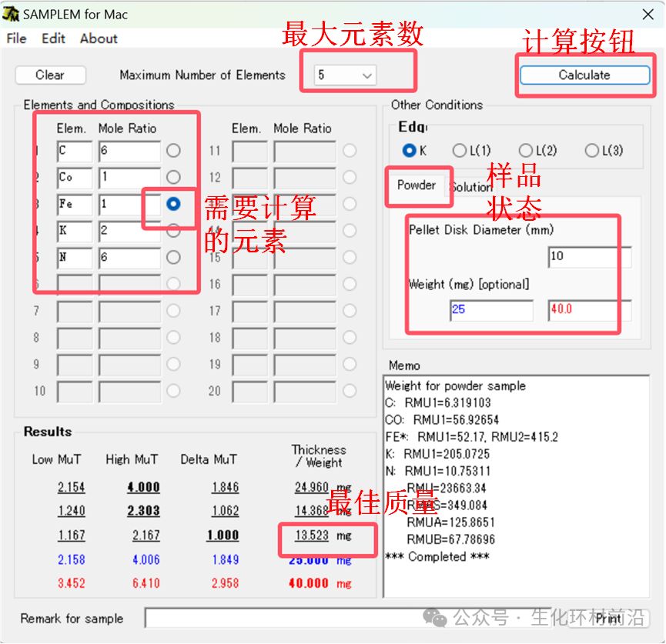Click element name field containing N

click(75, 258)
